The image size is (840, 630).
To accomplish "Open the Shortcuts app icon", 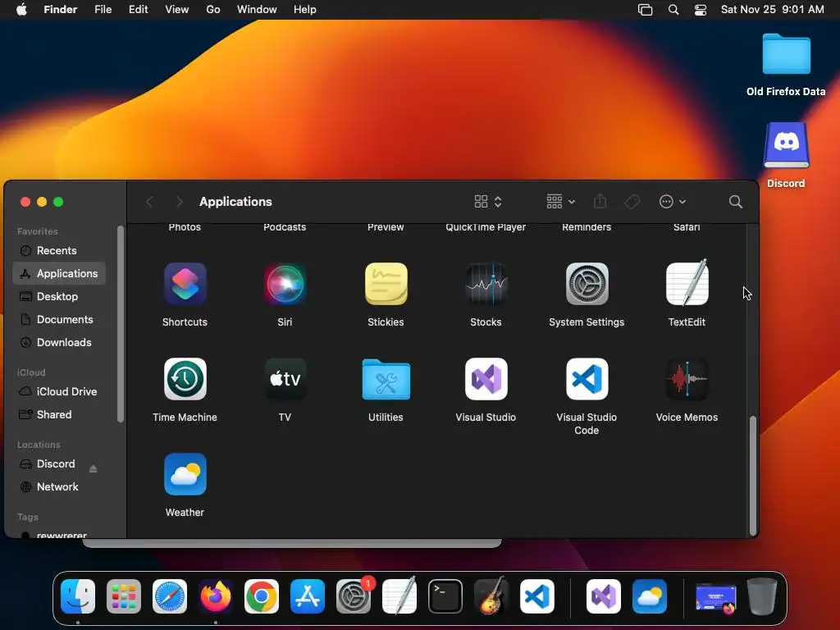I will click(185, 284).
